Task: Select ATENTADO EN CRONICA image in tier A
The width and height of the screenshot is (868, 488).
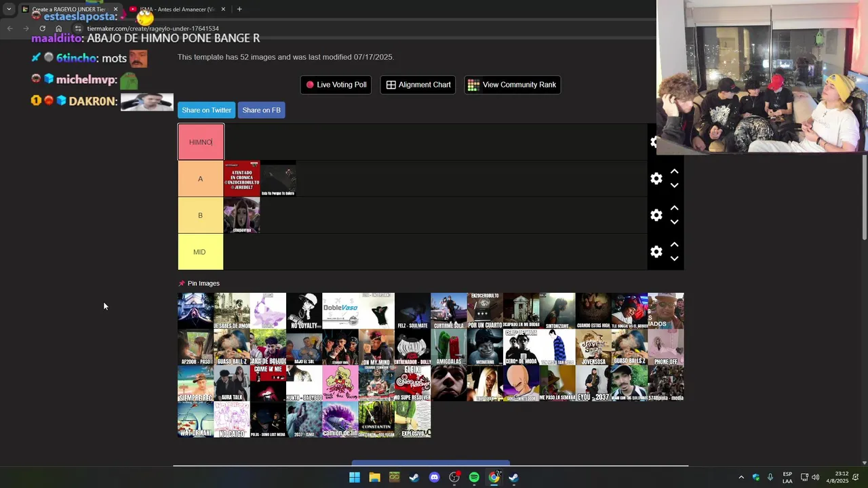Action: coord(241,179)
